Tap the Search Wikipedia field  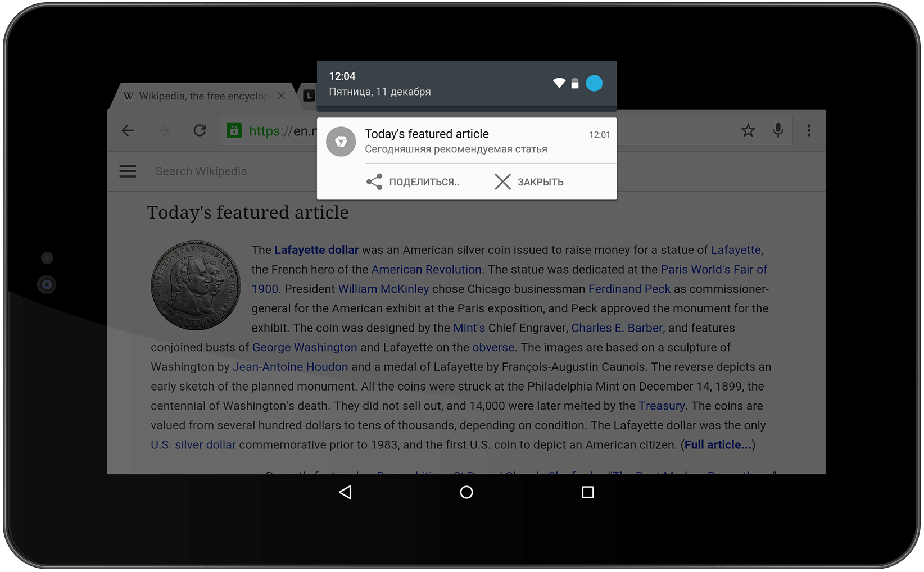201,171
